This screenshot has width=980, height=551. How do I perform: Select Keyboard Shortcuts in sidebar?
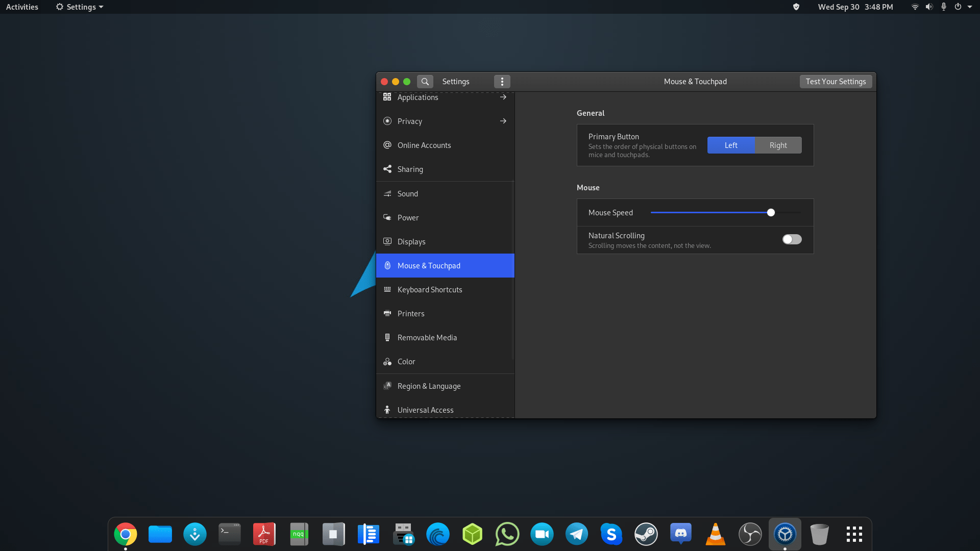pyautogui.click(x=429, y=290)
